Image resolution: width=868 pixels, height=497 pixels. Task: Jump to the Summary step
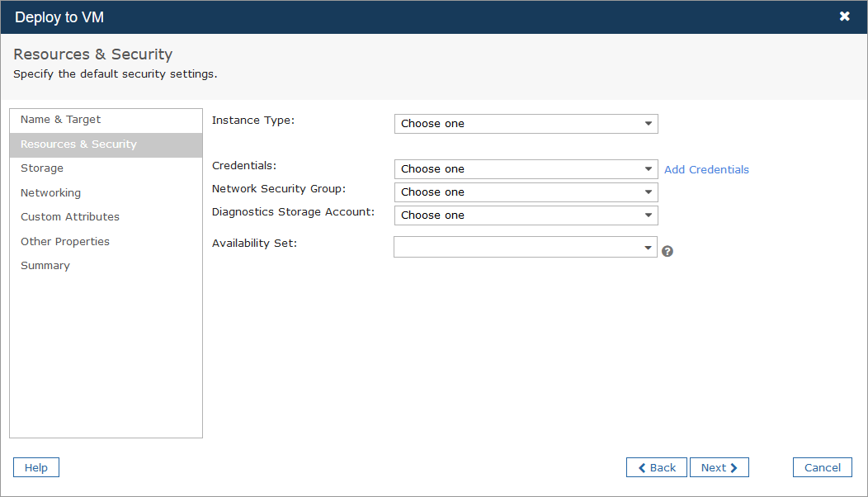point(106,266)
